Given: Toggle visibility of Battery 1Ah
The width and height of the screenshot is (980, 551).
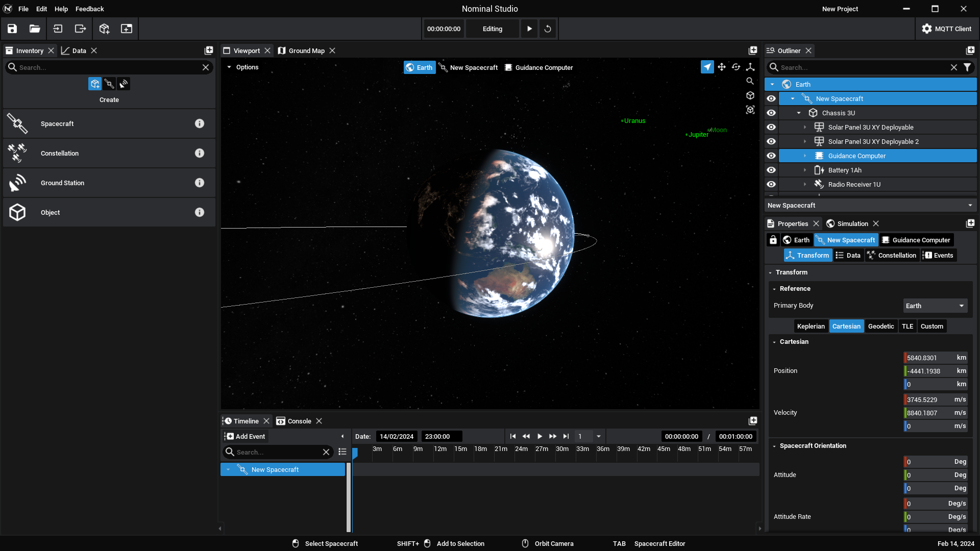Looking at the screenshot, I should pos(771,170).
